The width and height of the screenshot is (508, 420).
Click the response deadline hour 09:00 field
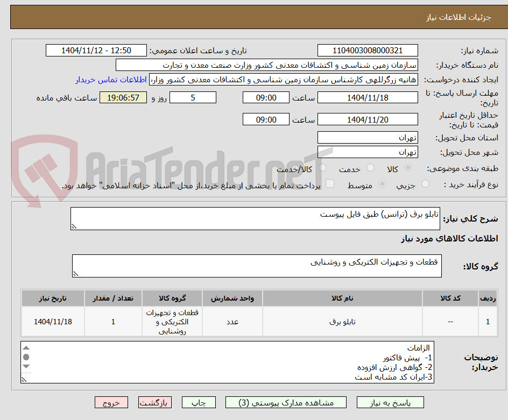(x=266, y=97)
